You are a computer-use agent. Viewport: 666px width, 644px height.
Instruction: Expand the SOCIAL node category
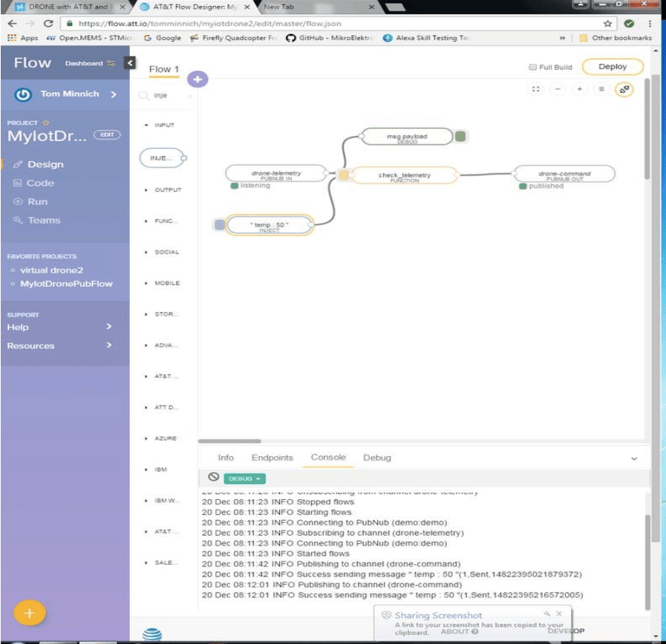162,252
